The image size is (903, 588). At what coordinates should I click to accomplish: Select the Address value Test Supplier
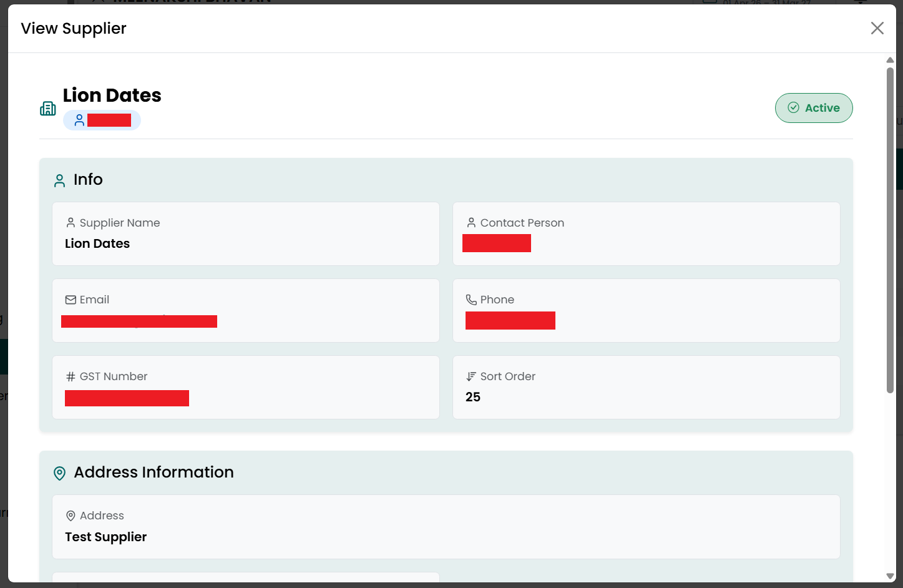106,537
